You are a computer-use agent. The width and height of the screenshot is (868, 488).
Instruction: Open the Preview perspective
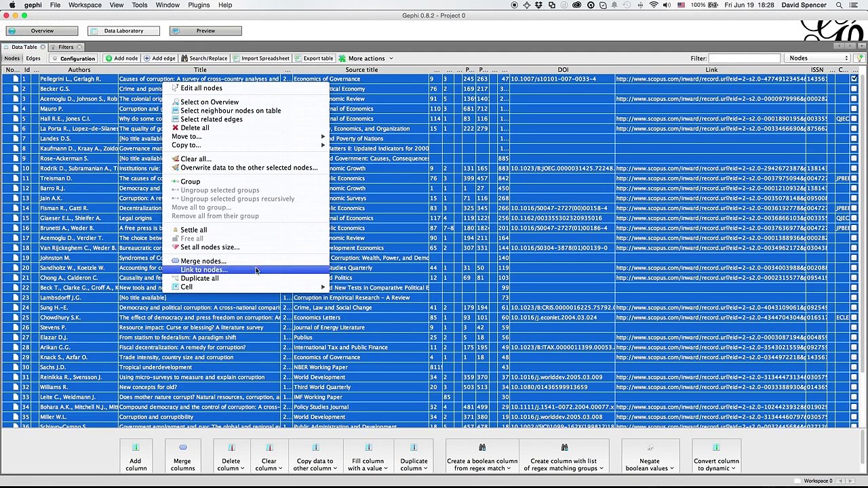(x=205, y=30)
